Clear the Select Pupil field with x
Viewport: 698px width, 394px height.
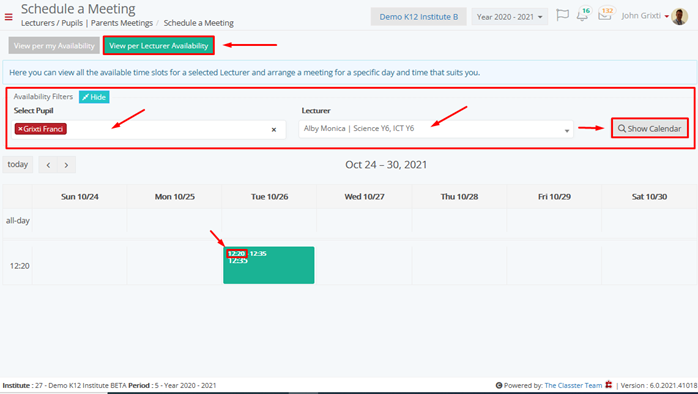click(274, 130)
